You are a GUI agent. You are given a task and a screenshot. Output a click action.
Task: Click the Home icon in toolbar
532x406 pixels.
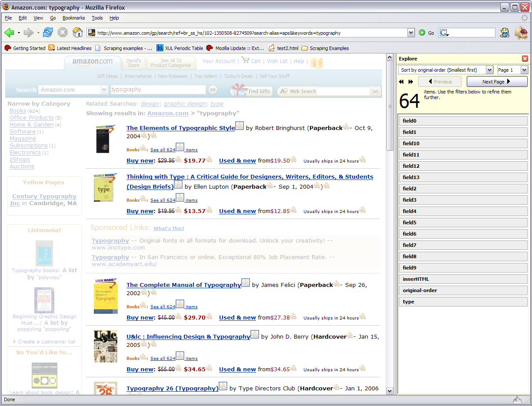pyautogui.click(x=77, y=33)
